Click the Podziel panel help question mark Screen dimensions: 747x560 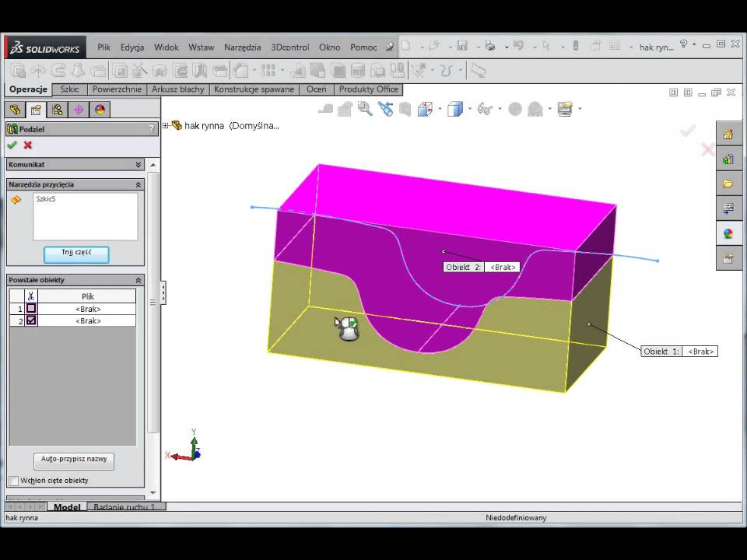pos(152,128)
